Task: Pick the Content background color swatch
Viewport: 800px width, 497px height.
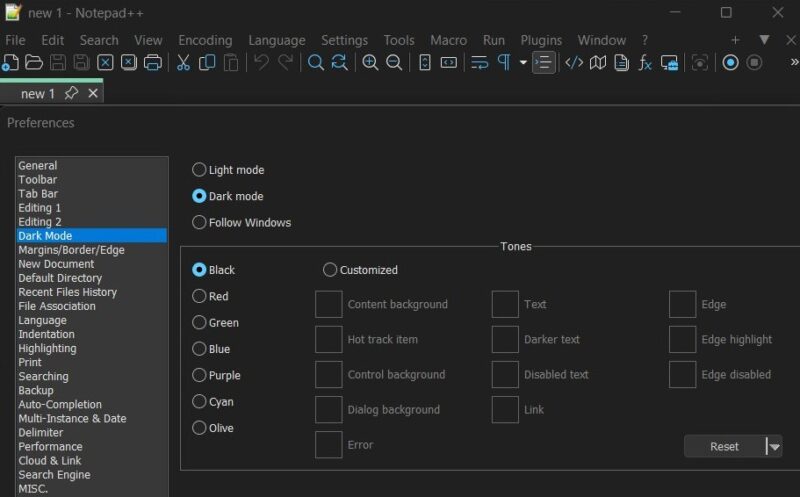Action: [329, 304]
